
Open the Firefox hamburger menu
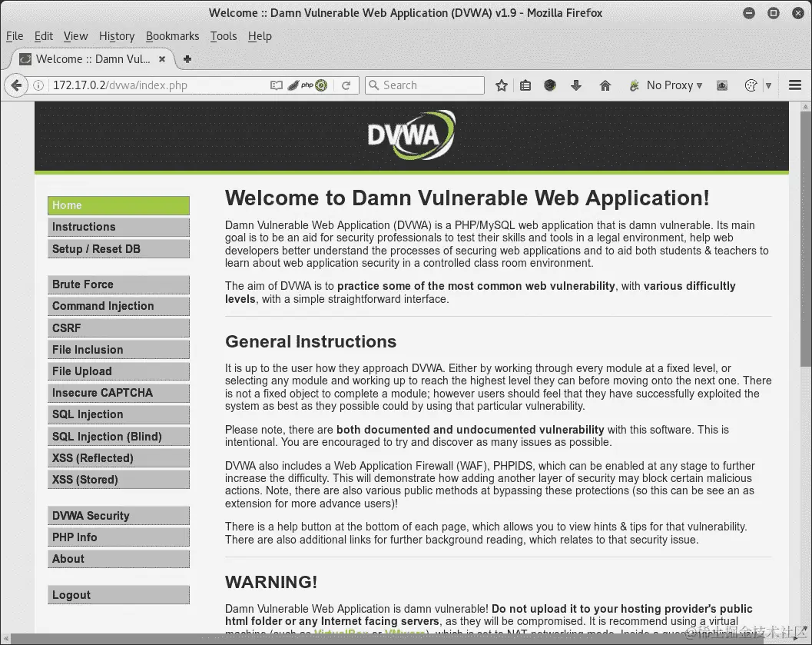coord(795,85)
